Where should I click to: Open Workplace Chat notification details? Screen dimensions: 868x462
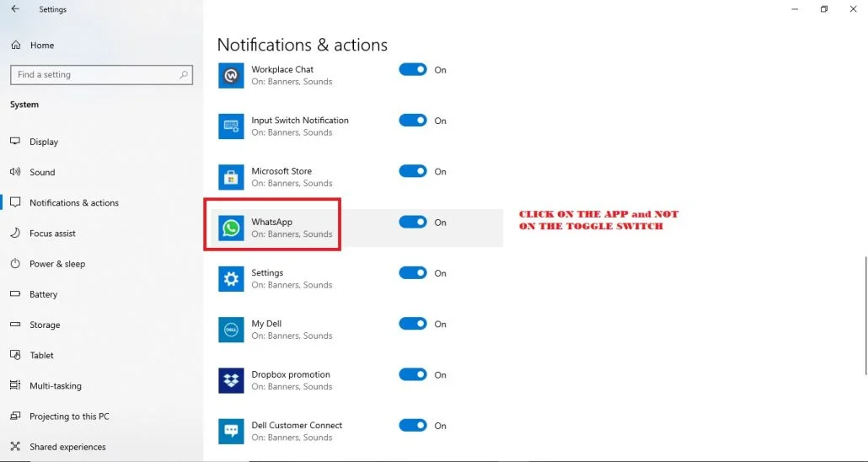pos(282,70)
